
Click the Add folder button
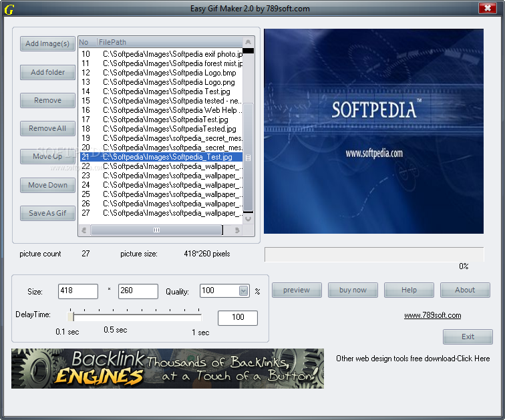[x=47, y=72]
